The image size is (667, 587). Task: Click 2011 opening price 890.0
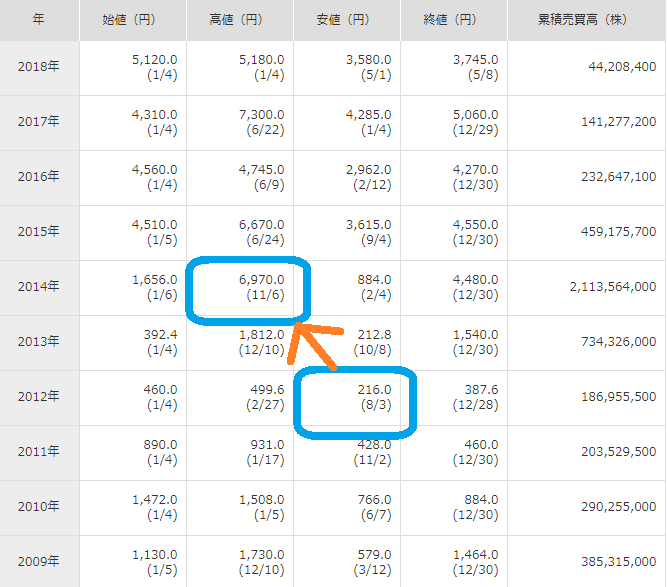click(x=160, y=445)
